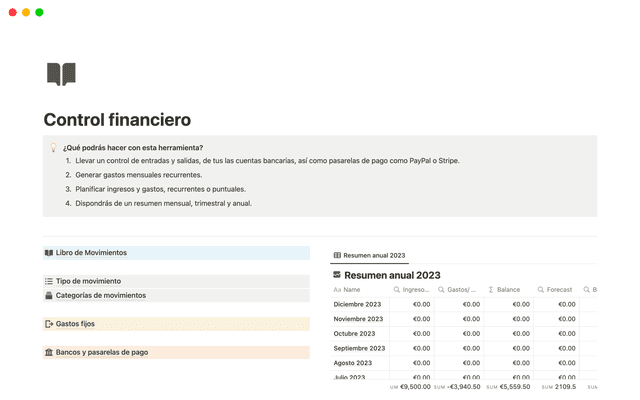This screenshot has width=640, height=400.
Task: Select the Septiembre 2023 row name
Action: (x=359, y=348)
